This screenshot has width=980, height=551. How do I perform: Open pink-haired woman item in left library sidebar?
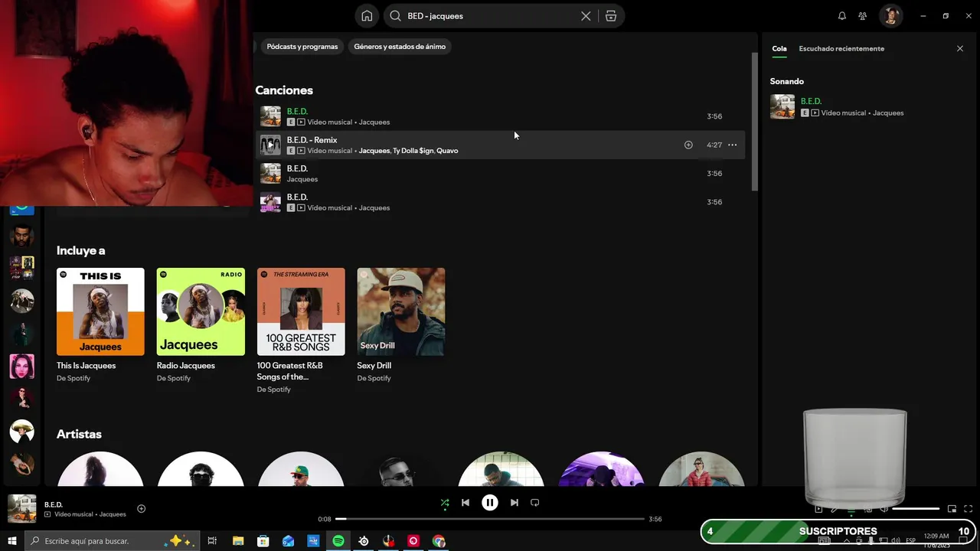pyautogui.click(x=21, y=367)
